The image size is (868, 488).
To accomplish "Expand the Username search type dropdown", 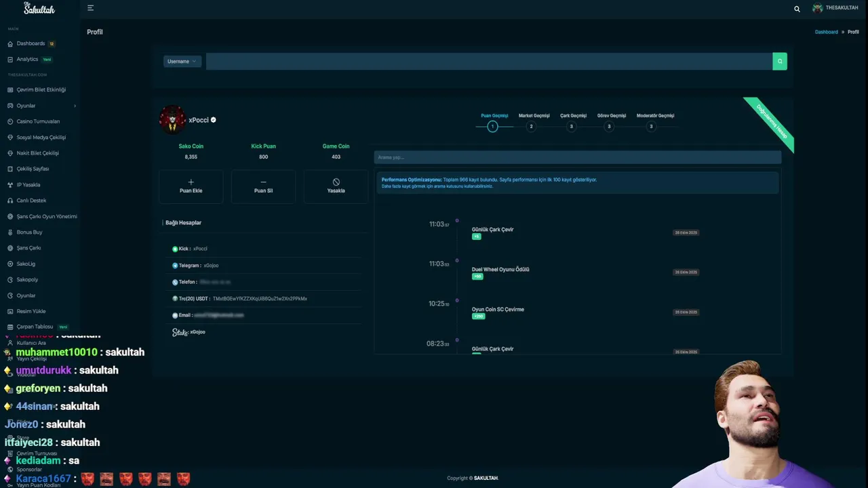I will coord(182,61).
